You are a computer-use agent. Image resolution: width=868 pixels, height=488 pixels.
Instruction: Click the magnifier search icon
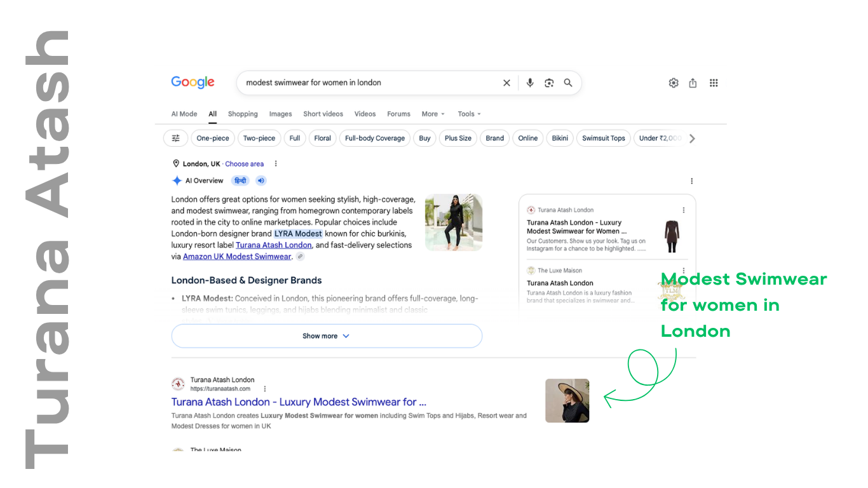568,83
